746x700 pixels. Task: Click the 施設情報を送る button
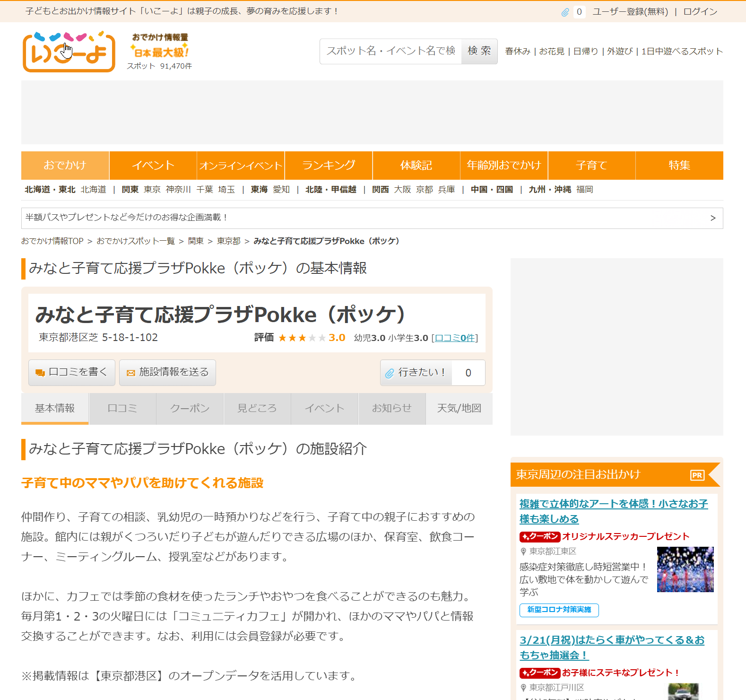pyautogui.click(x=167, y=373)
